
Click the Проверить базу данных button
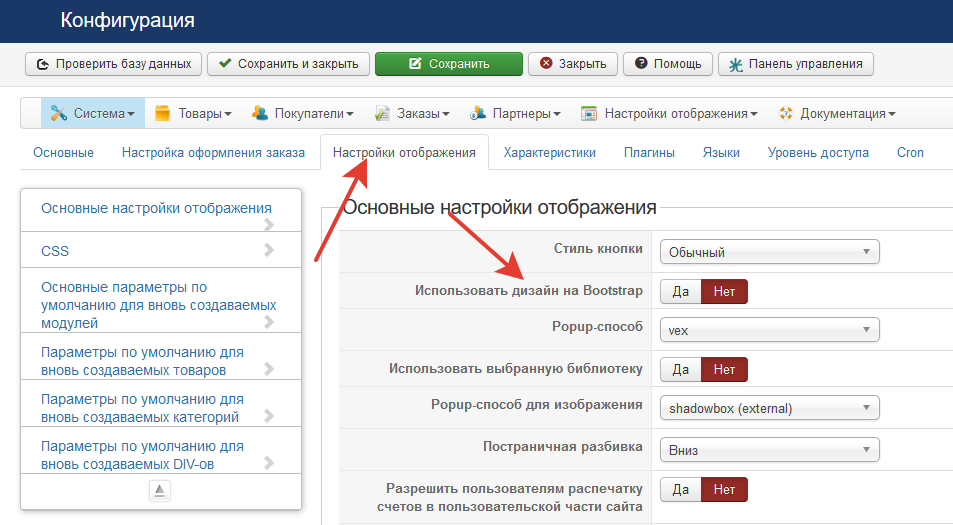click(113, 64)
